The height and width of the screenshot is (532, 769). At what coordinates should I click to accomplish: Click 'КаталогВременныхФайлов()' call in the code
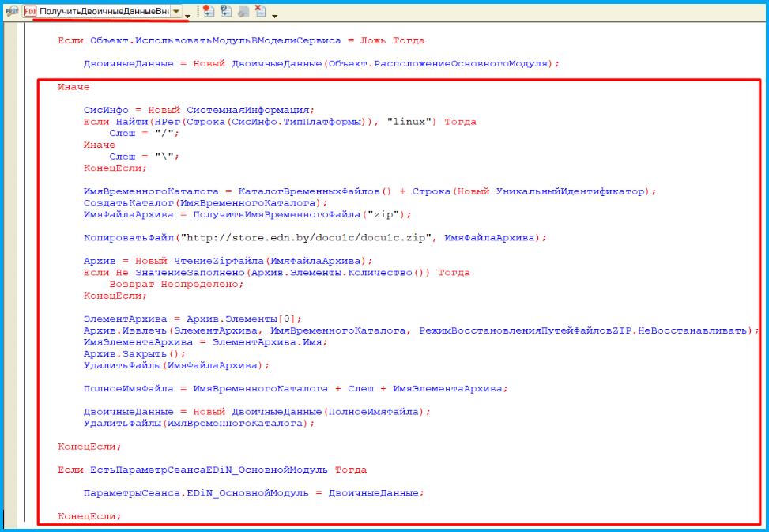pos(315,192)
